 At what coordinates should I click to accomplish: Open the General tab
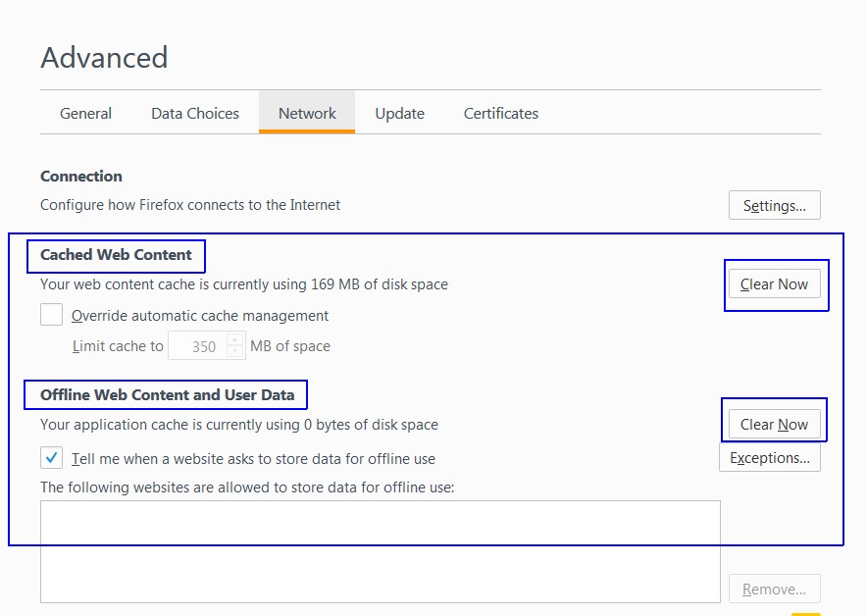pyautogui.click(x=85, y=114)
